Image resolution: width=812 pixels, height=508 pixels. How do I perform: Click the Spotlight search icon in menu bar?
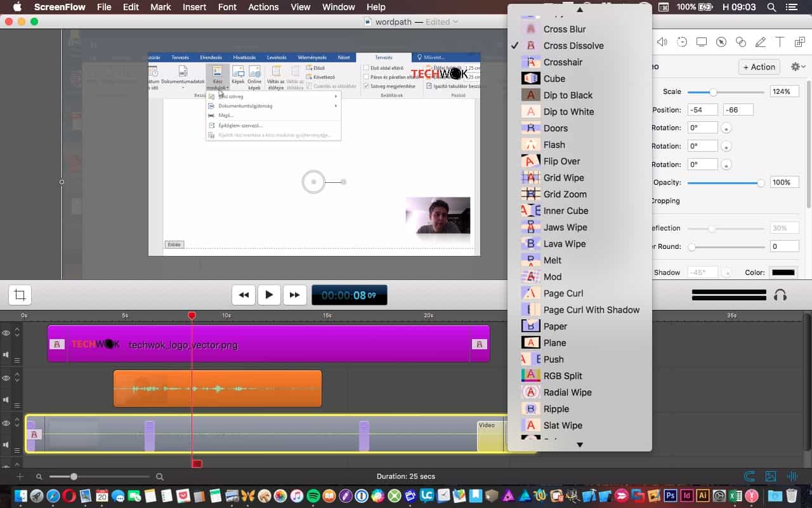771,7
